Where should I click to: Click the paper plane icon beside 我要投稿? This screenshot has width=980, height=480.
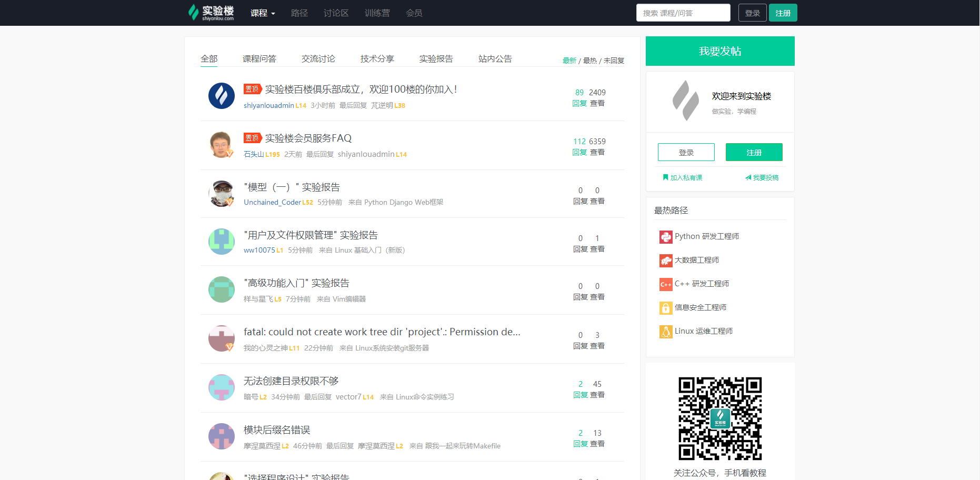(x=749, y=177)
